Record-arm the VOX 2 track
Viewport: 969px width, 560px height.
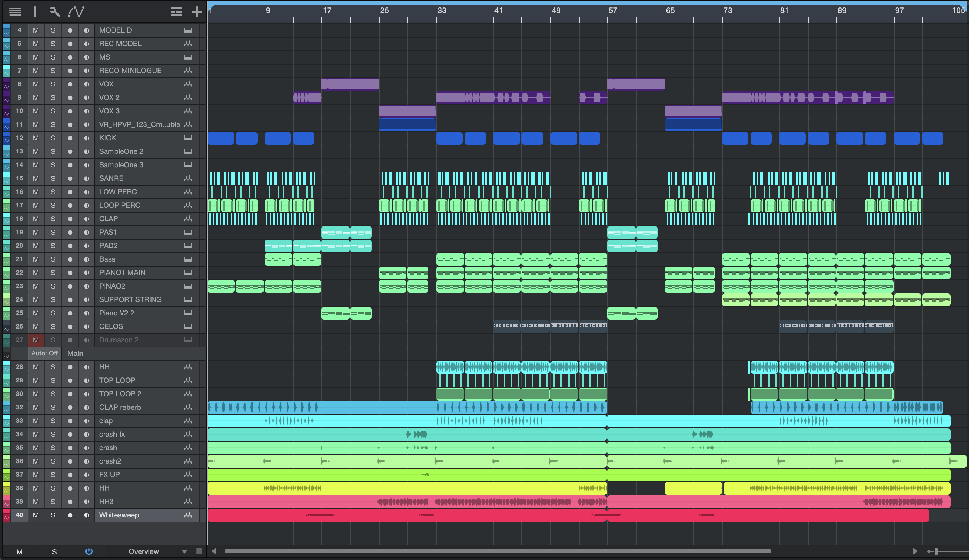pos(70,97)
